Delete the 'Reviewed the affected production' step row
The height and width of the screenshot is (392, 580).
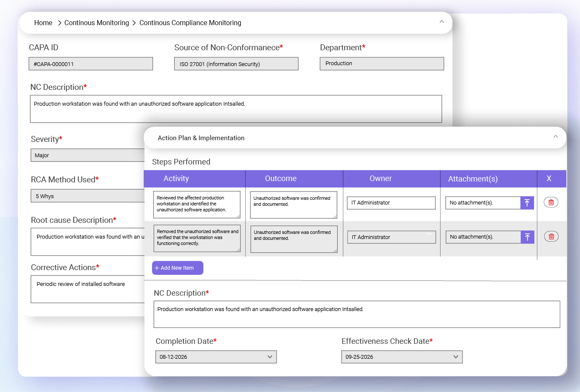[x=551, y=202]
